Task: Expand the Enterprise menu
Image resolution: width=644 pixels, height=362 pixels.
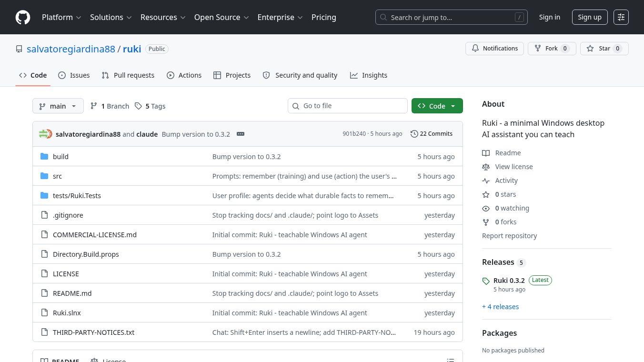Action: (x=280, y=17)
